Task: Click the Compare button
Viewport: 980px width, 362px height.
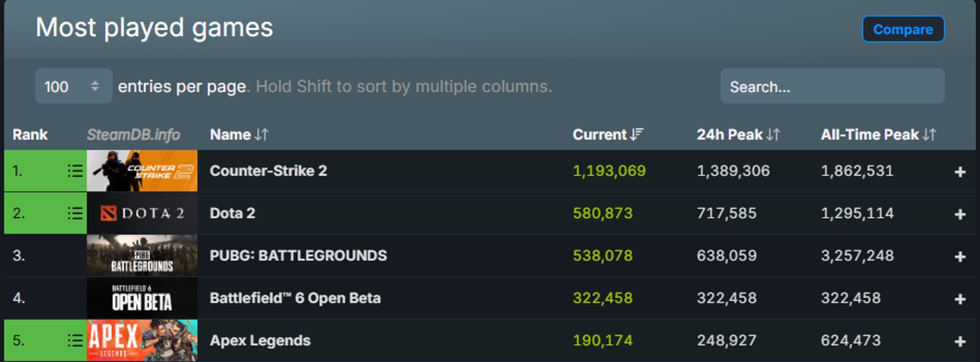Action: (x=903, y=29)
